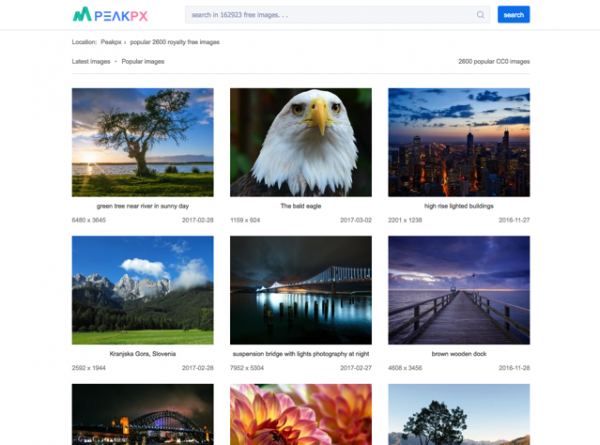Switch to Latest images tab

click(x=90, y=61)
